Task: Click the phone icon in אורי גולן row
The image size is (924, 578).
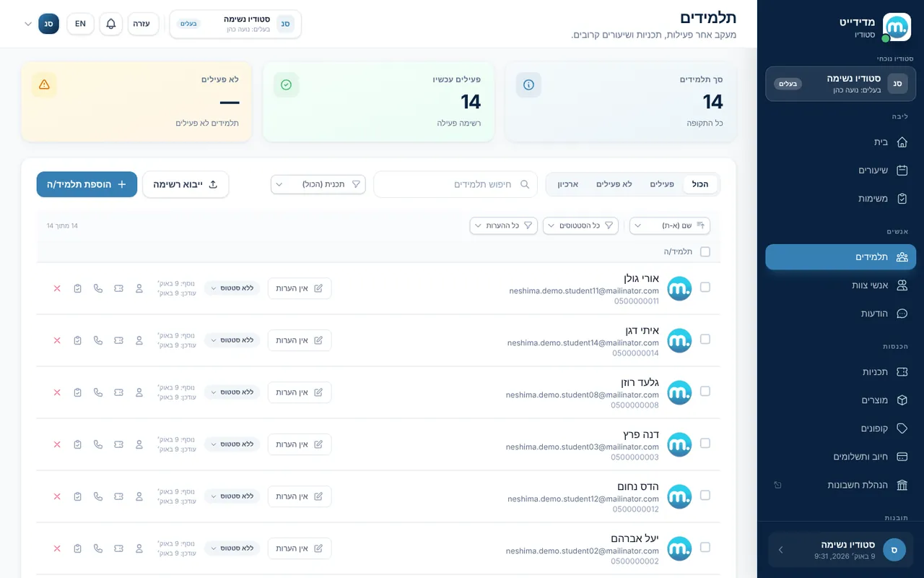Action: click(98, 288)
